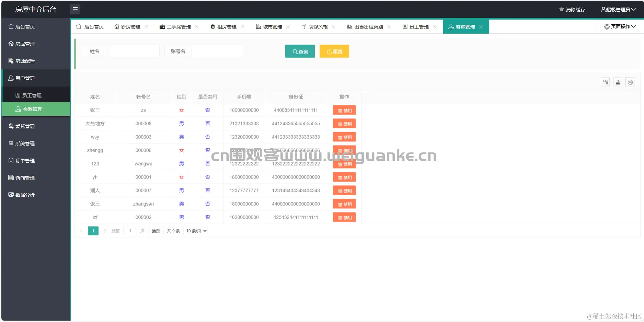Expand 委托管理 in the sidebar
The height and width of the screenshot is (322, 644).
click(x=36, y=126)
